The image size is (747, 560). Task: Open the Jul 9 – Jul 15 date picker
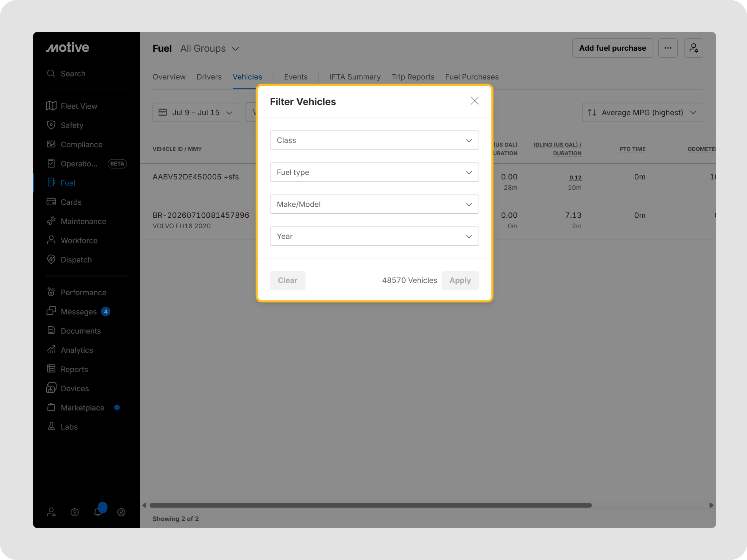click(196, 113)
